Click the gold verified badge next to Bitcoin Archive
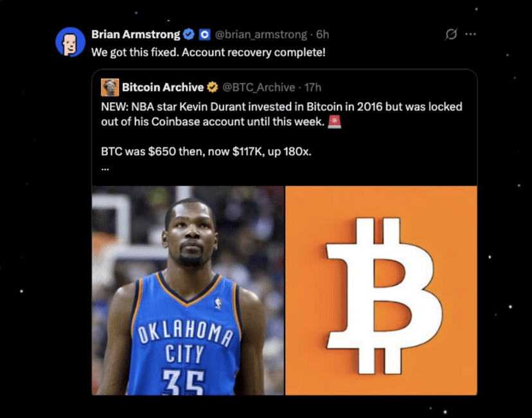This screenshot has width=532, height=418. coord(213,87)
